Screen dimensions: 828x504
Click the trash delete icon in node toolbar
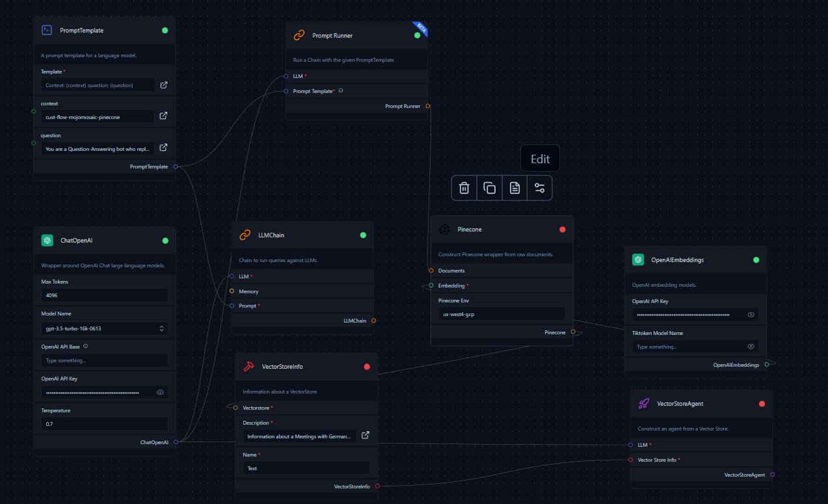(464, 188)
